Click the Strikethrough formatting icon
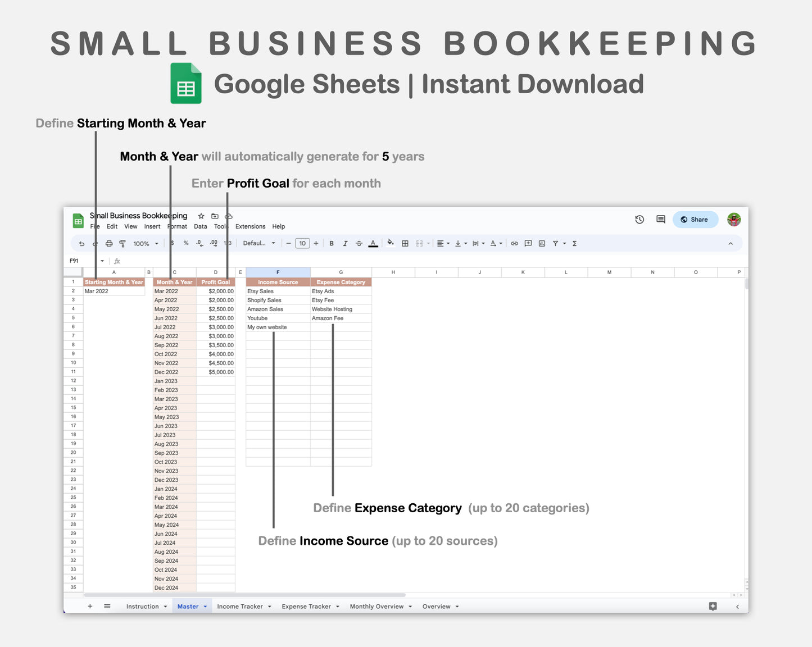The width and height of the screenshot is (812, 647). pos(359,243)
